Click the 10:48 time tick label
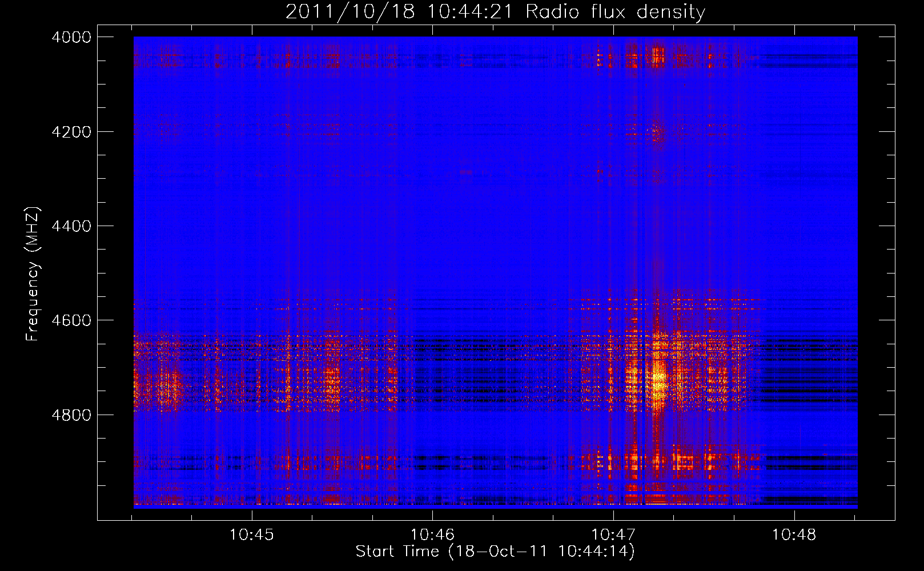 tap(794, 535)
